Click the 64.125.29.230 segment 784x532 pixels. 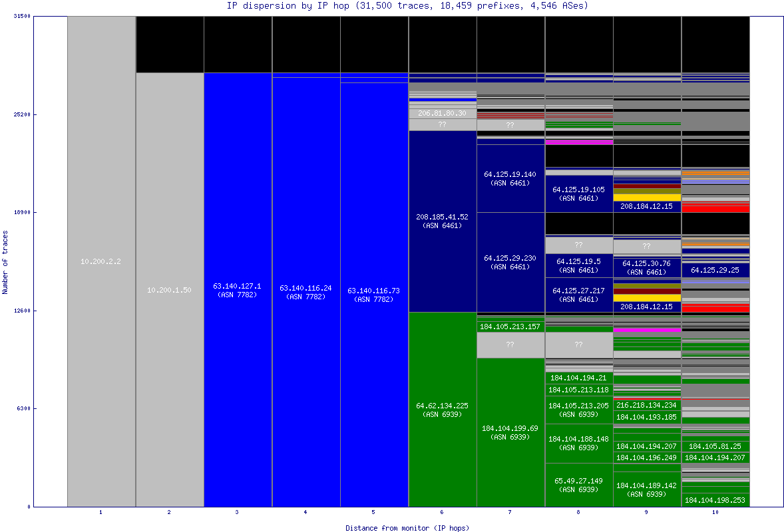point(510,262)
